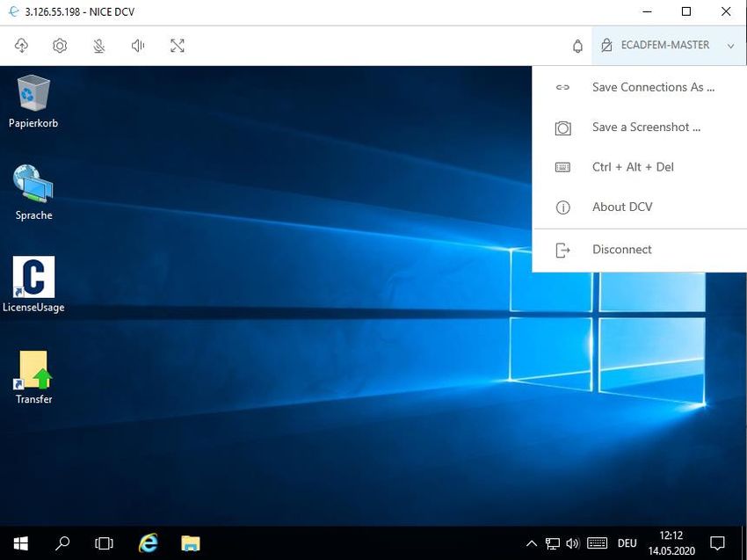
Task: Select Save Connections As menu entry
Action: (639, 87)
